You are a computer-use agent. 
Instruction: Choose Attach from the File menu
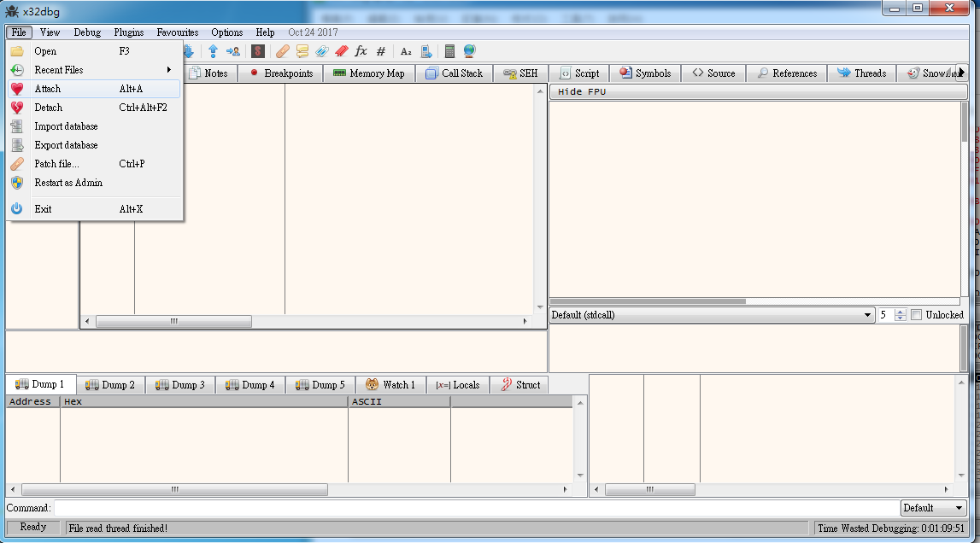94,89
